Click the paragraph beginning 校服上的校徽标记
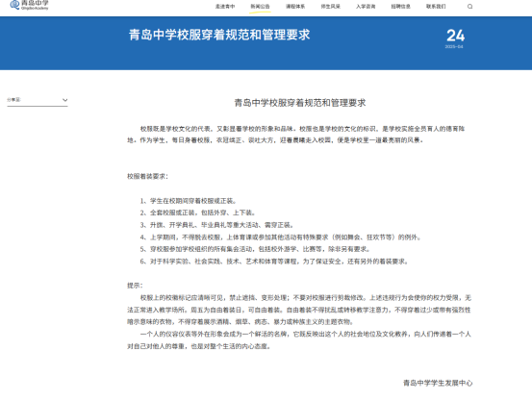This screenshot has width=532, height=400. click(299, 310)
